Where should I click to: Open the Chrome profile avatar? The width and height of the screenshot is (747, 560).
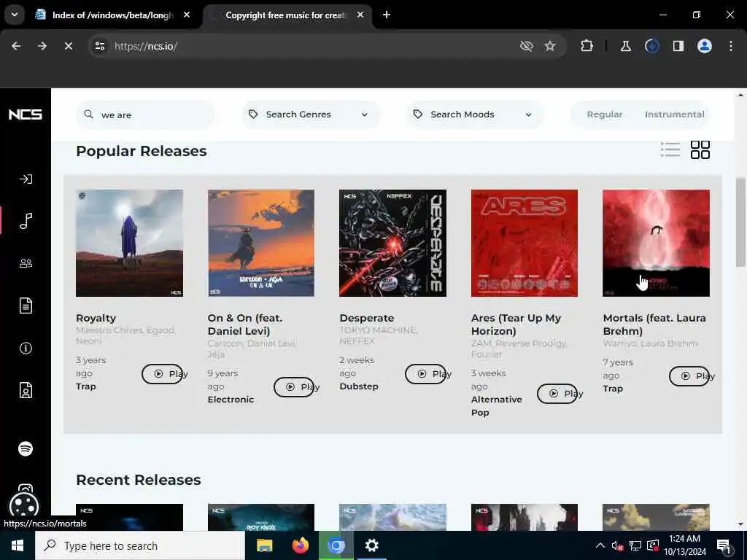pos(705,46)
